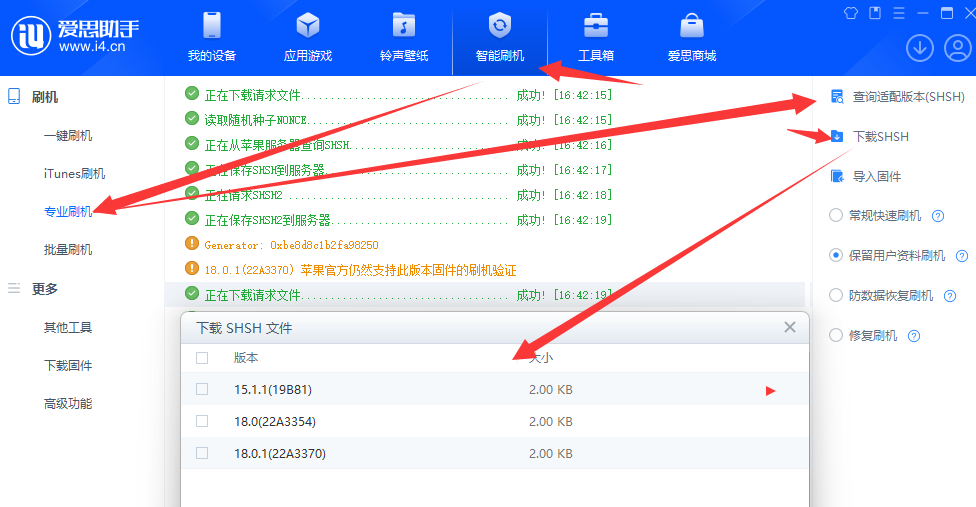Viewport: 976px width, 507px height.
Task: Click the download manager arrow icon
Action: coord(919,47)
